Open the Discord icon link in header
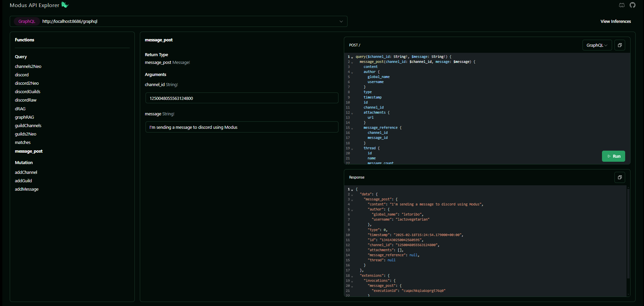The height and width of the screenshot is (306, 644). click(x=622, y=5)
